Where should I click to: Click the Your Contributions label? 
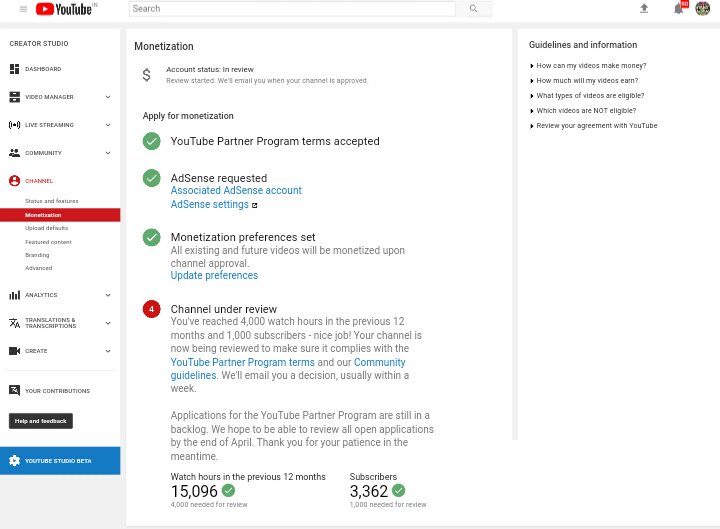(x=57, y=391)
